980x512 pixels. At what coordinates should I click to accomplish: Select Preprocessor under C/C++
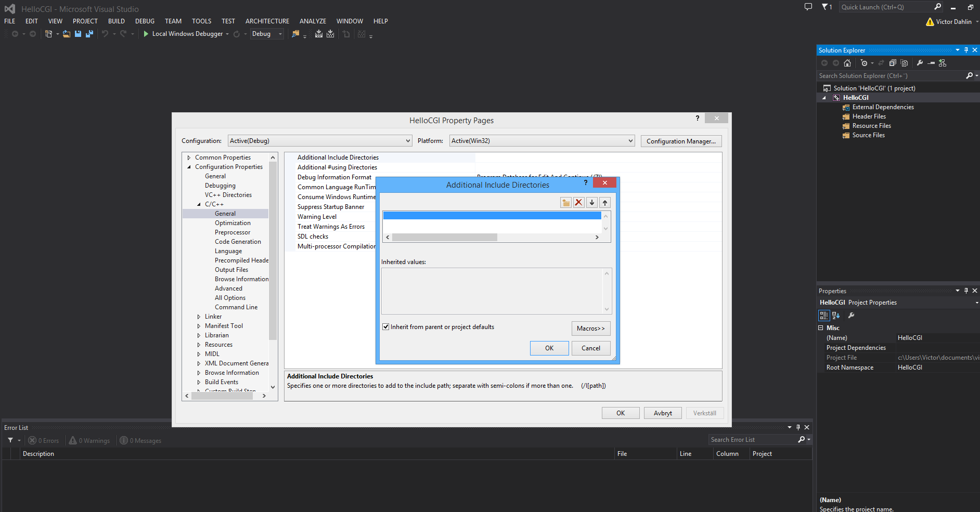233,232
